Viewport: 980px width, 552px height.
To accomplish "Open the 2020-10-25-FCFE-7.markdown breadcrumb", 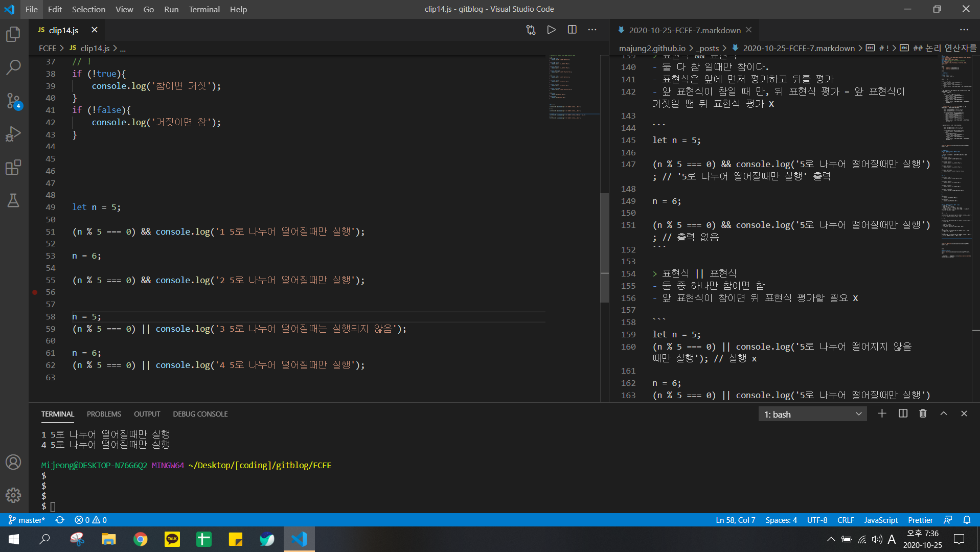I will click(x=793, y=48).
